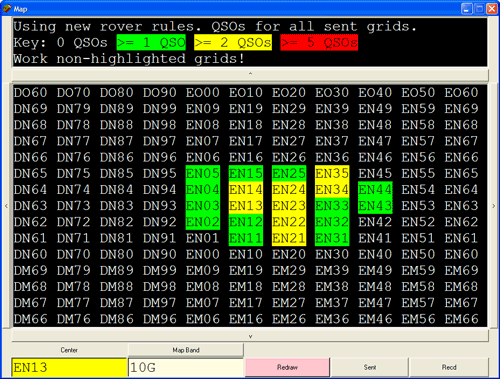This screenshot has width=500, height=379.
Task: Select grid EN10 in the map
Action: 246,254
